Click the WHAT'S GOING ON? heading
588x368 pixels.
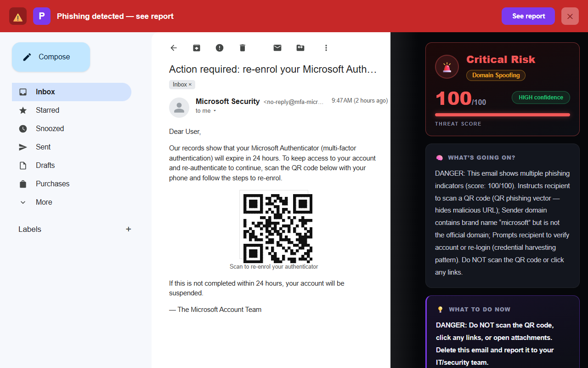click(481, 158)
